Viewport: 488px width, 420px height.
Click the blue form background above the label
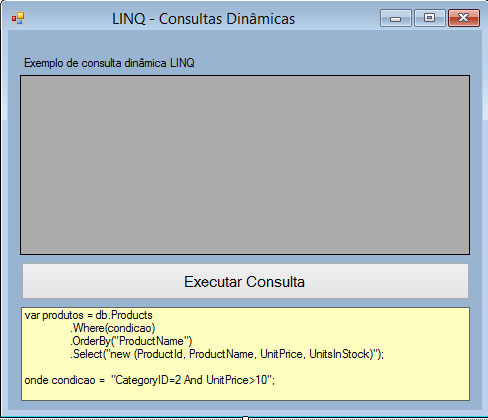pyautogui.click(x=245, y=43)
